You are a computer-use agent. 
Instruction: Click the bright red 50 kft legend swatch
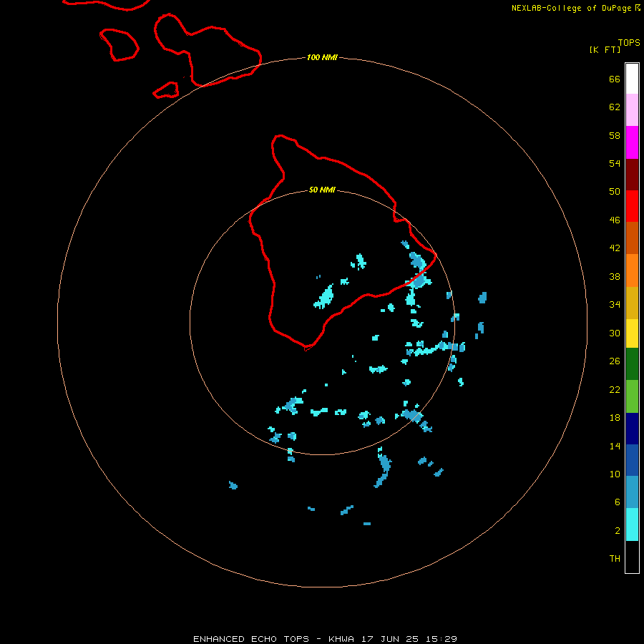coord(632,206)
